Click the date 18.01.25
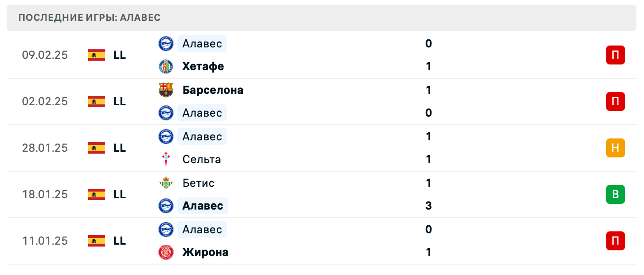 coord(45,194)
